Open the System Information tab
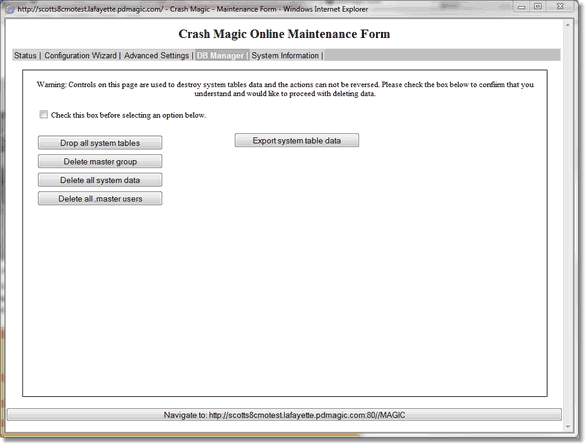 [285, 56]
